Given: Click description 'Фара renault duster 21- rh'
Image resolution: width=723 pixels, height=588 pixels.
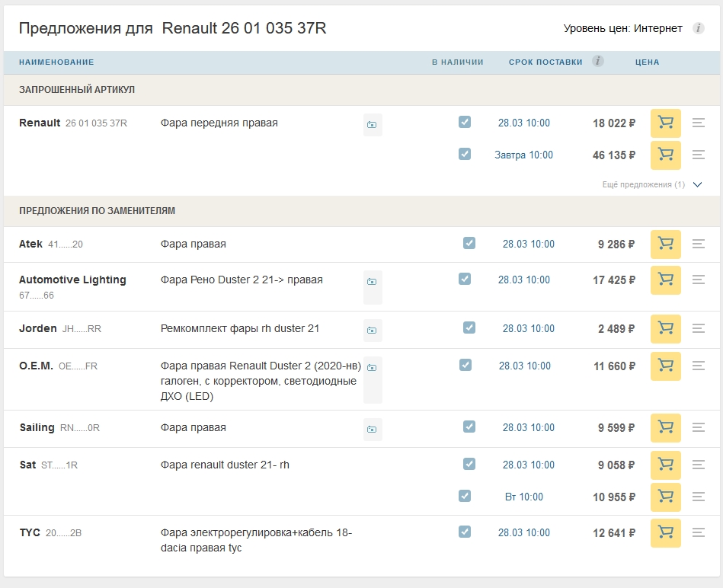Looking at the screenshot, I should (225, 465).
